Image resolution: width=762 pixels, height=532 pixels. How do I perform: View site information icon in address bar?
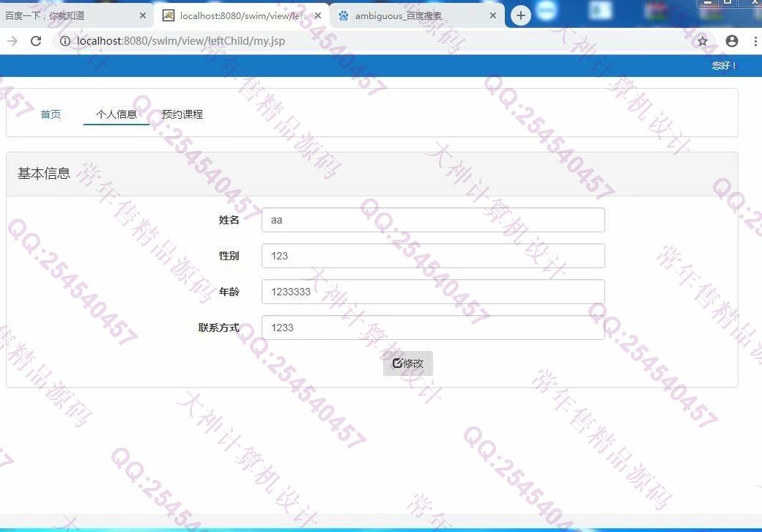click(64, 41)
